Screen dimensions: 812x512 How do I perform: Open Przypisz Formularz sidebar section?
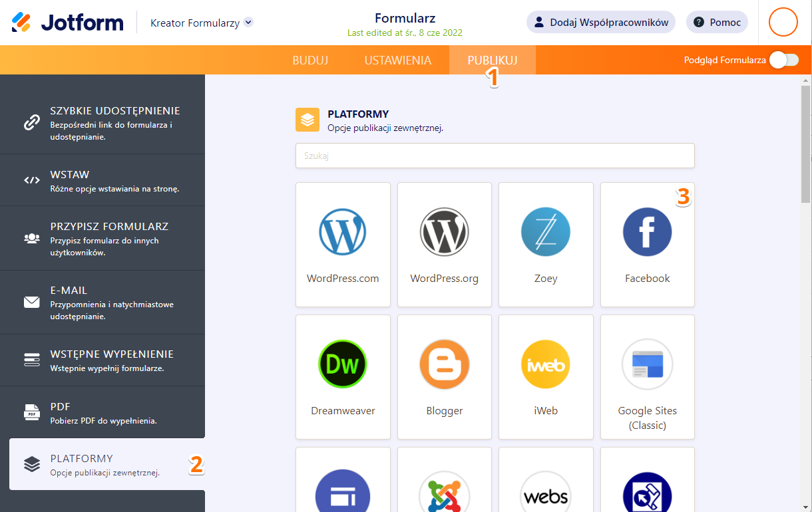click(x=102, y=238)
